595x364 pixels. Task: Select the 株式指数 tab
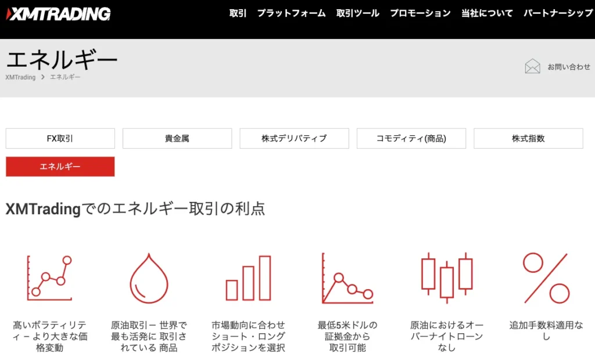(528, 138)
